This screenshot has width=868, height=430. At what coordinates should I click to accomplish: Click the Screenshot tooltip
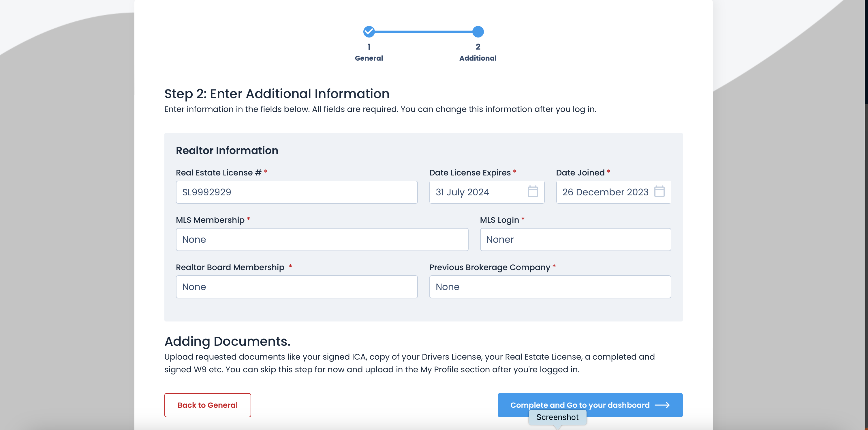[x=557, y=417]
